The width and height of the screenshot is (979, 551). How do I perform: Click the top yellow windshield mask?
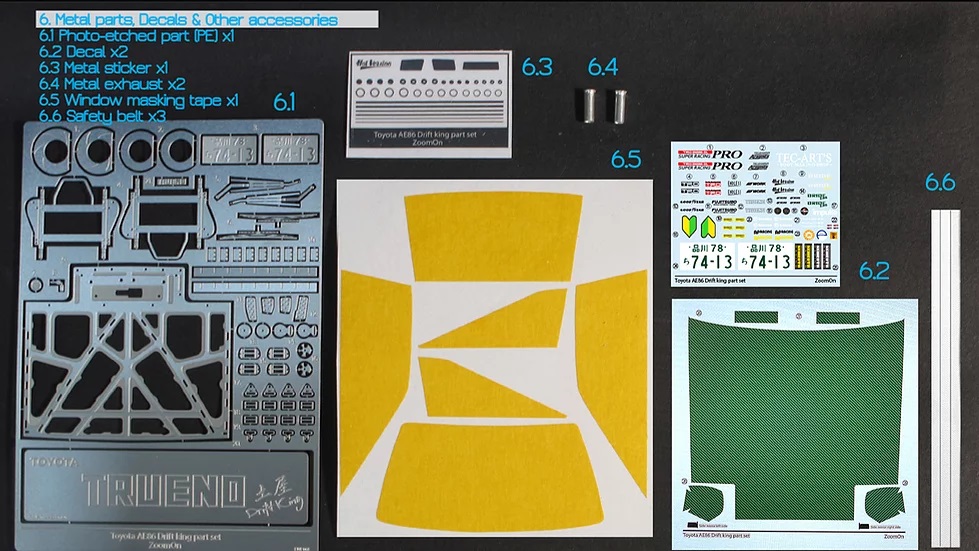point(493,237)
